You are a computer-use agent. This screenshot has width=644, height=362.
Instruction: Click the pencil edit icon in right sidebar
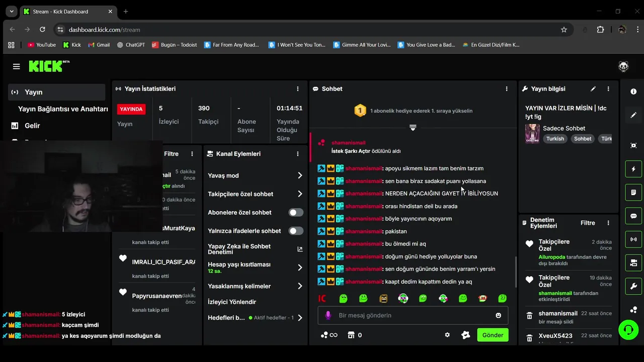point(633,115)
